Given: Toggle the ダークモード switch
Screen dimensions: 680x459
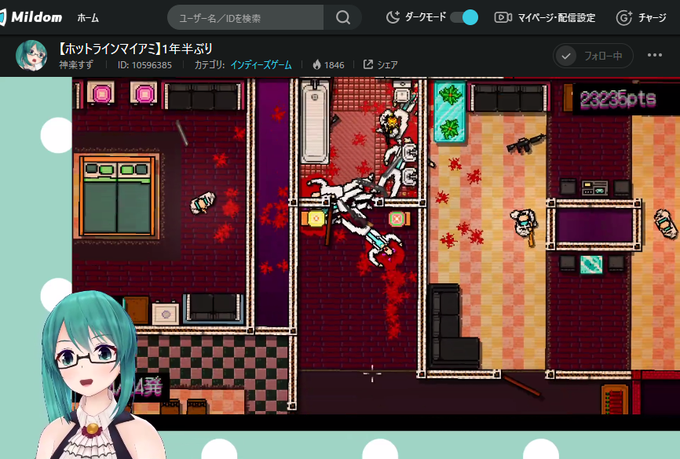Looking at the screenshot, I should (464, 17).
